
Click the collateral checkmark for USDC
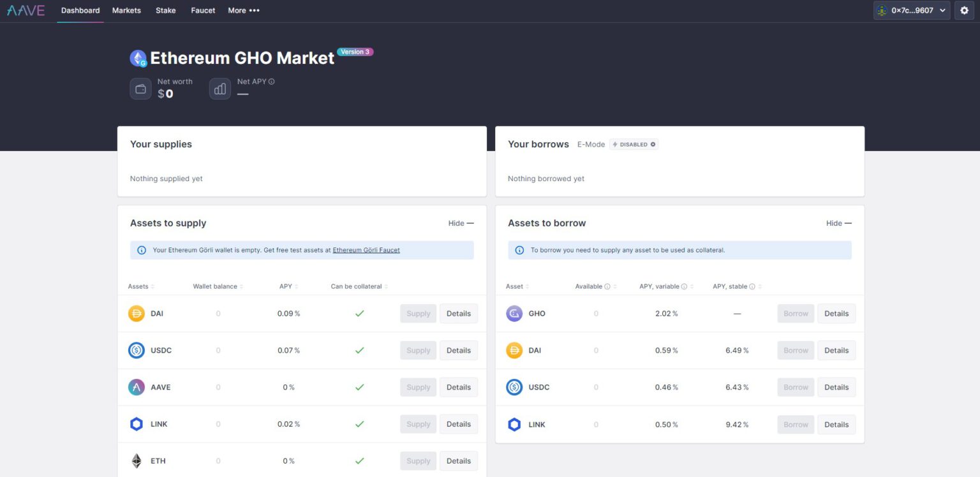pos(359,350)
